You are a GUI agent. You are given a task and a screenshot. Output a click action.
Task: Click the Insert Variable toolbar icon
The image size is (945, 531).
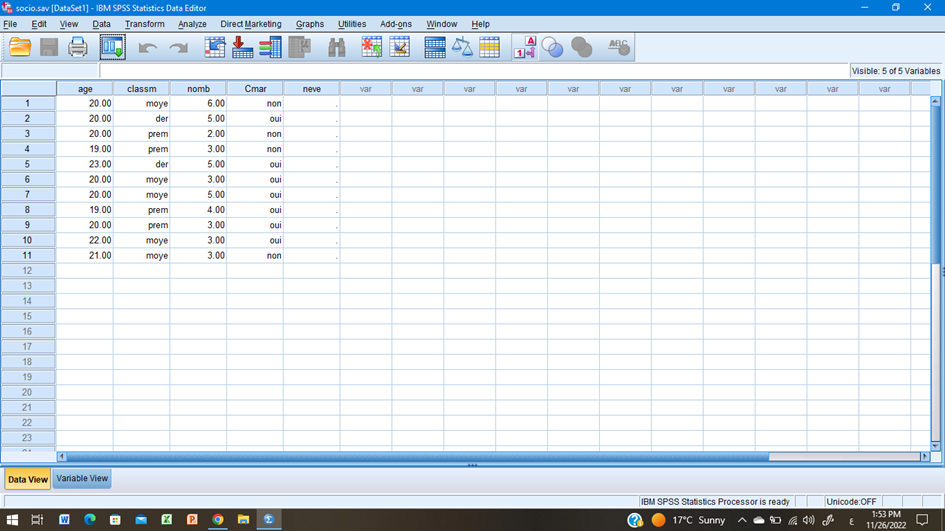tap(399, 47)
